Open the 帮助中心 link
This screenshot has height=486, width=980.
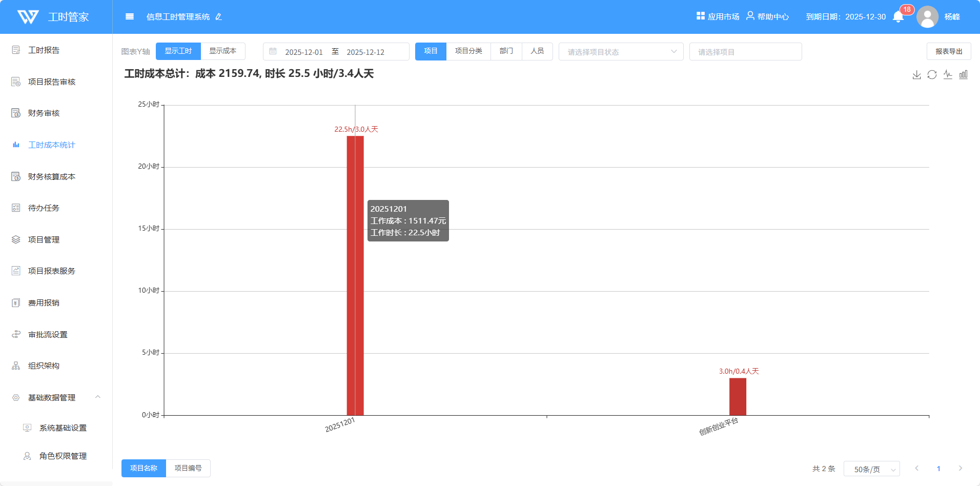pos(767,16)
